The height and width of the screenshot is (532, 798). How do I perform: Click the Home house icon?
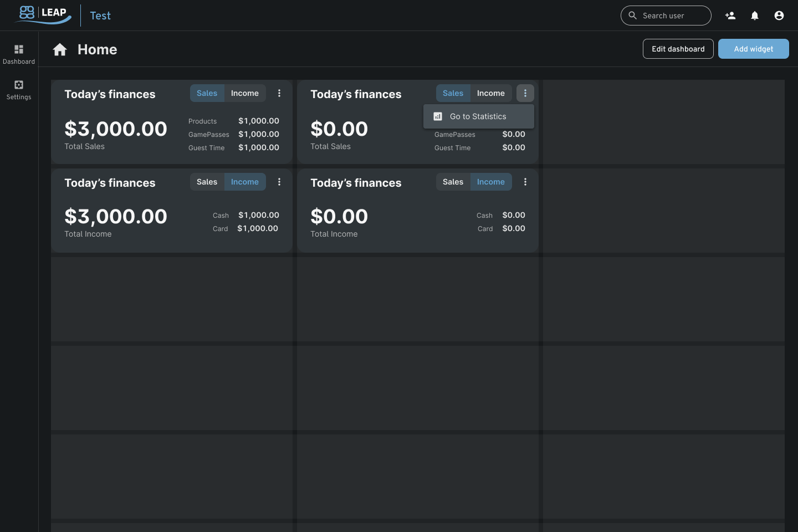60,50
